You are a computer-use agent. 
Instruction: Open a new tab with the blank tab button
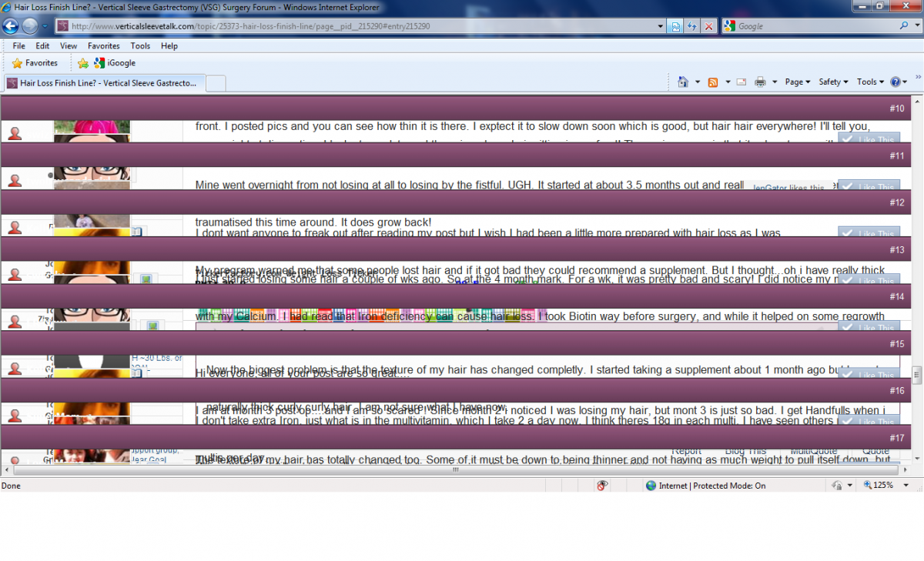[x=216, y=82]
